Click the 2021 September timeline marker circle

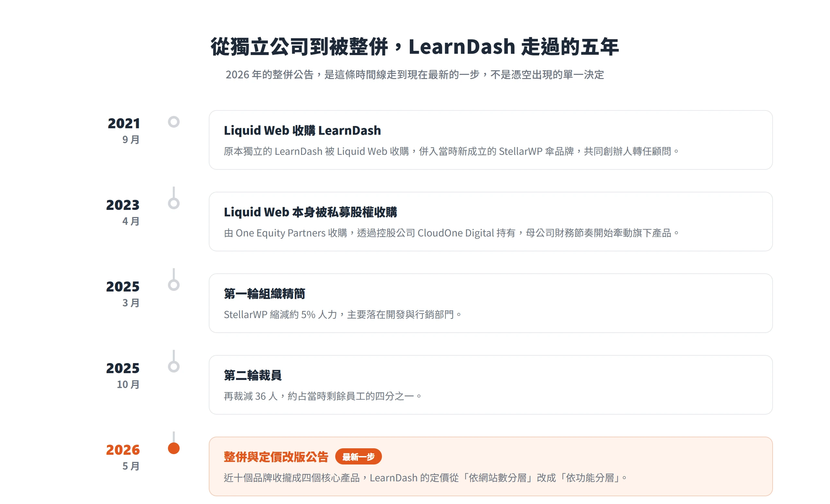[174, 122]
